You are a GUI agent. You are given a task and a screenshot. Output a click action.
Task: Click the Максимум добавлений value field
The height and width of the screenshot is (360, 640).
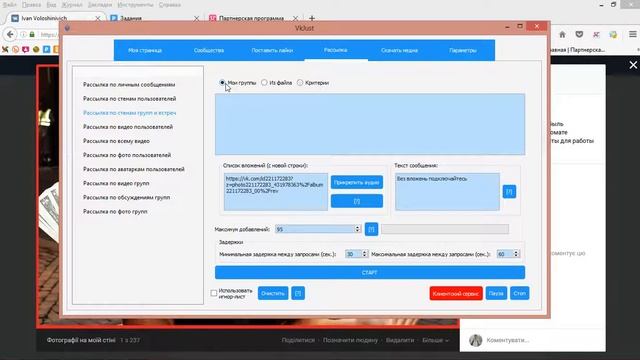tap(314, 229)
